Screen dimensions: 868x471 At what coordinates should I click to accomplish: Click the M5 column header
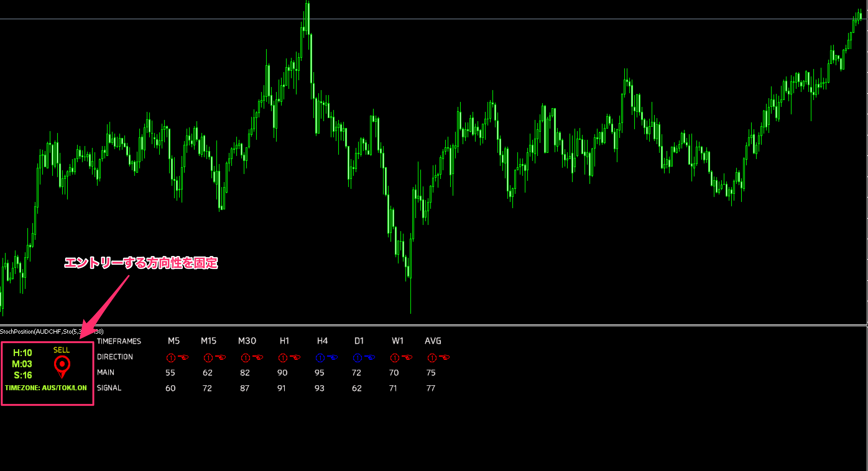(x=174, y=341)
